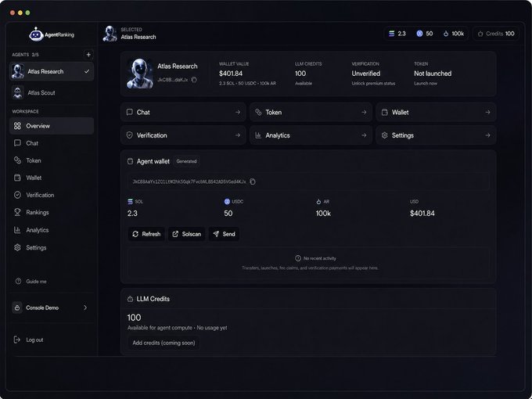Copy the full agent wallet address
Image resolution: width=532 pixels, height=399 pixels.
[253, 182]
